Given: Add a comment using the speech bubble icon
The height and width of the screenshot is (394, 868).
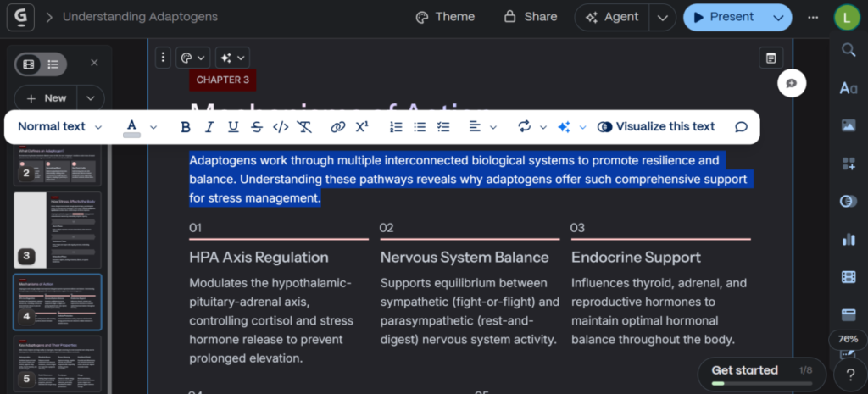Looking at the screenshot, I should coord(741,127).
